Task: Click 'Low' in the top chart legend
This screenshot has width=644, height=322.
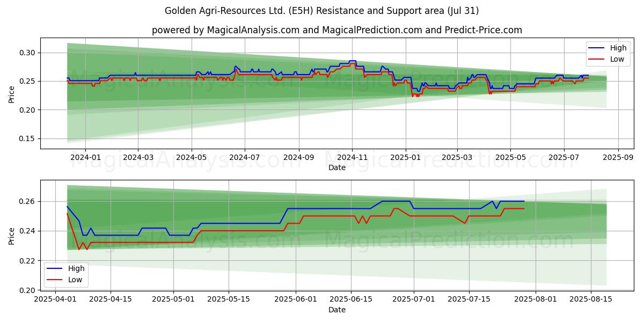Action: tap(617, 59)
